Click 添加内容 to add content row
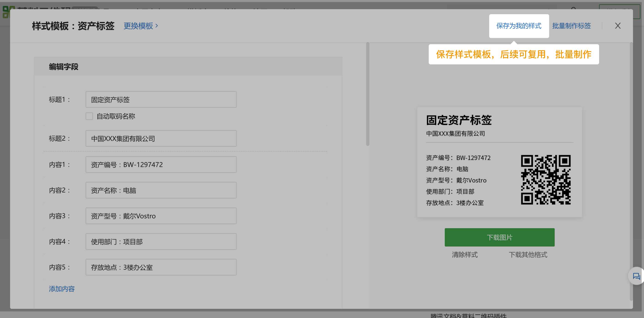The width and height of the screenshot is (644, 318). pyautogui.click(x=62, y=289)
